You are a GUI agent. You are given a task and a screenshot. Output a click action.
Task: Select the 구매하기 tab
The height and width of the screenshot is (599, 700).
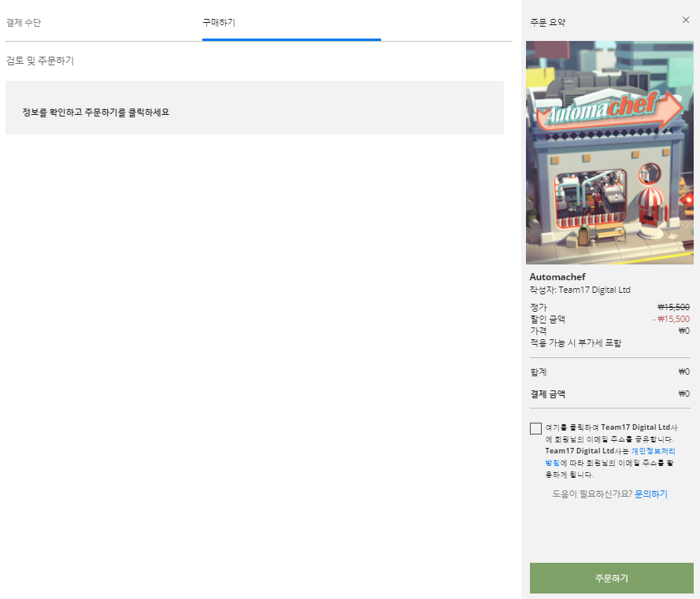[219, 22]
